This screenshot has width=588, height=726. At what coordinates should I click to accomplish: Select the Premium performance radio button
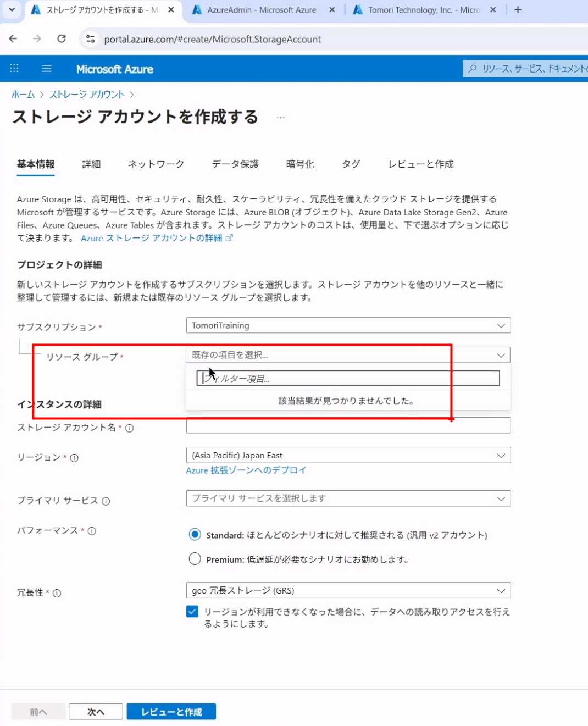(x=195, y=559)
